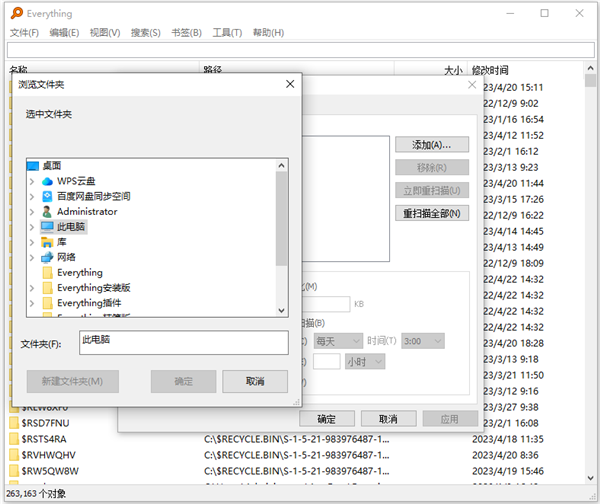Click folder icon of $RVHWQHV row

[x=14, y=455]
